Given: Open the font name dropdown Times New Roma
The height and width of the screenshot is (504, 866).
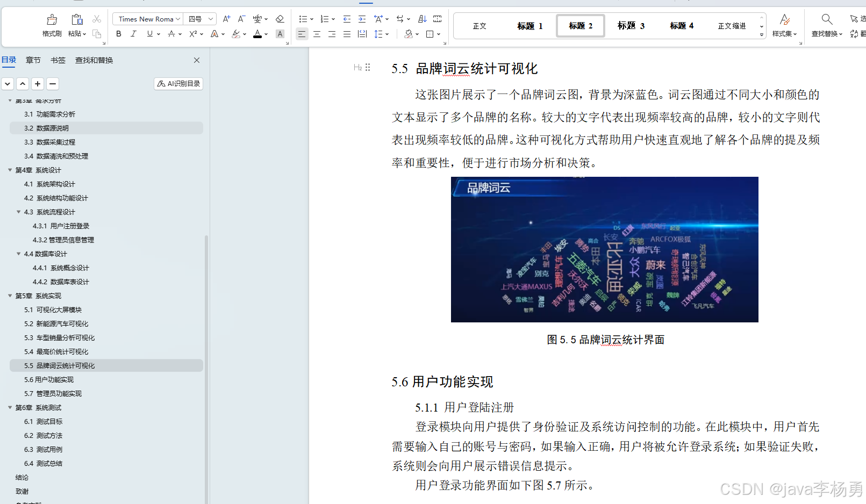Looking at the screenshot, I should (x=178, y=19).
